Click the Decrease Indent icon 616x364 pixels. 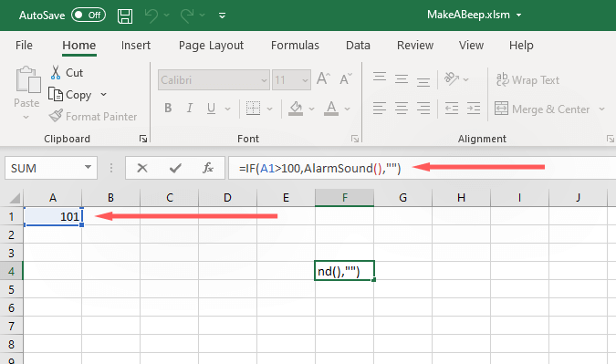pos(452,108)
